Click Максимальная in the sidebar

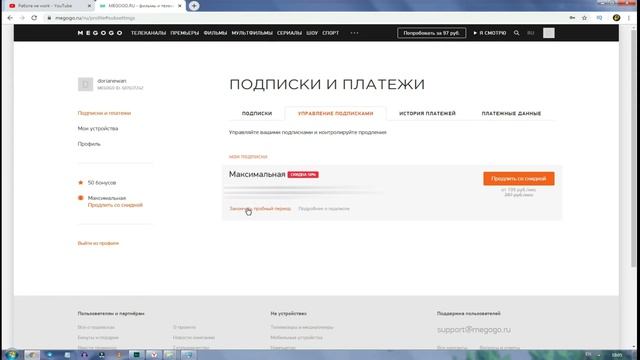(x=107, y=198)
